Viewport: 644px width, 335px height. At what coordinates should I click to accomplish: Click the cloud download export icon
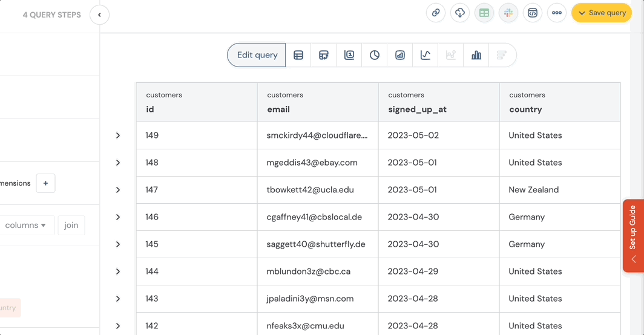click(x=460, y=13)
